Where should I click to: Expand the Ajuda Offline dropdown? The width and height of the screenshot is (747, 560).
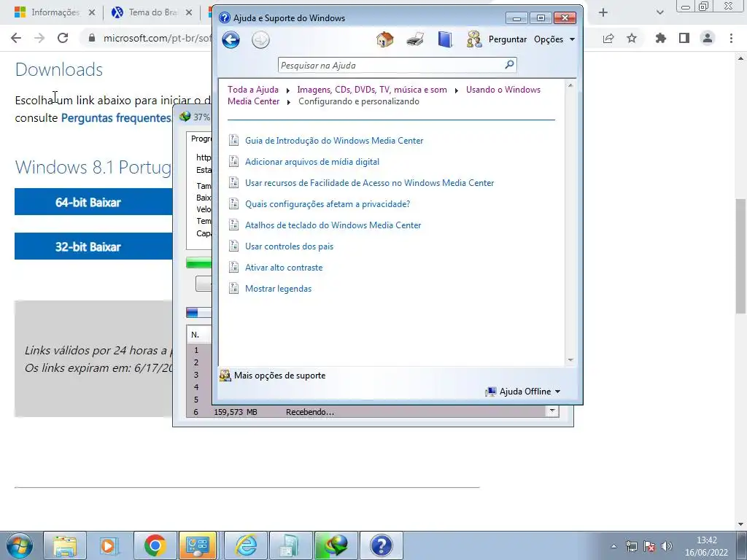(x=522, y=392)
